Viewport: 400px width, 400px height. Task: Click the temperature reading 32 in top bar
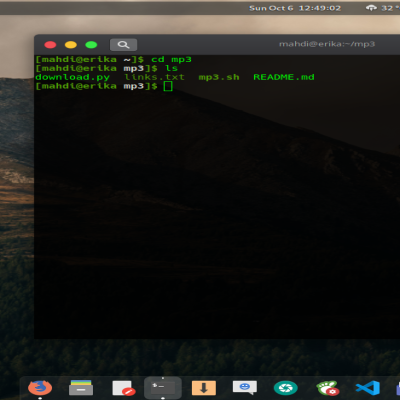click(389, 8)
